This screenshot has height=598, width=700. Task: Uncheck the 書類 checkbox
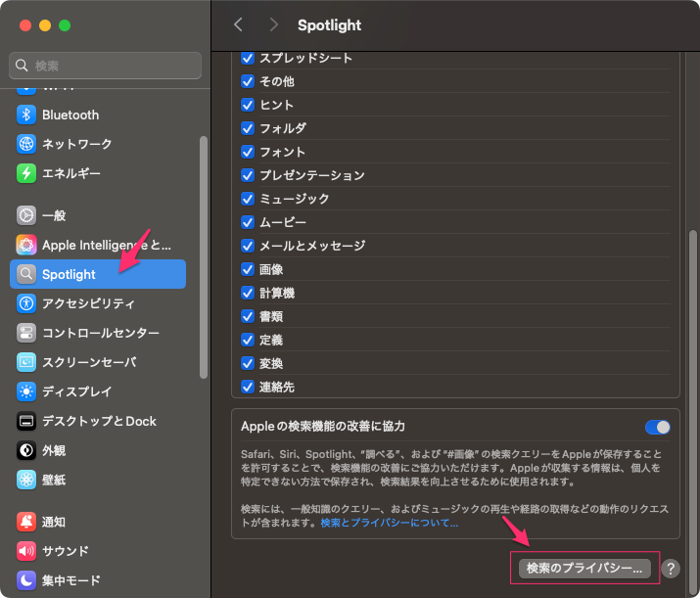(248, 316)
